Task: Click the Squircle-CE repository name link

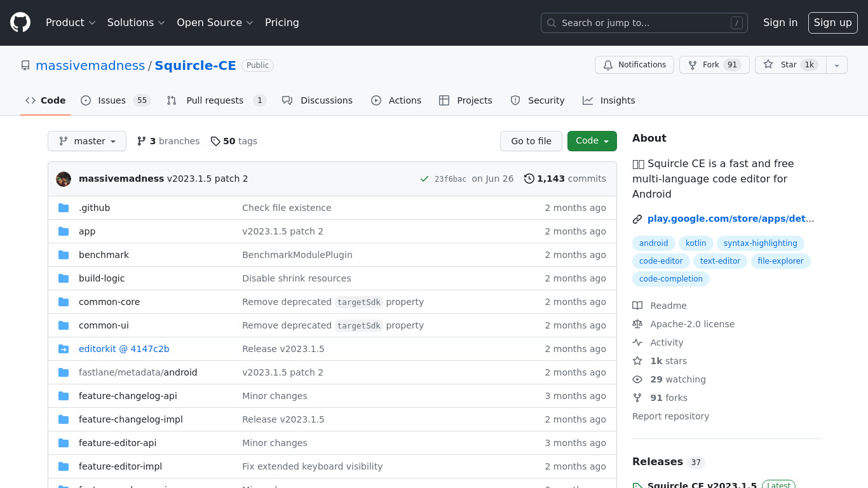Action: 196,65
